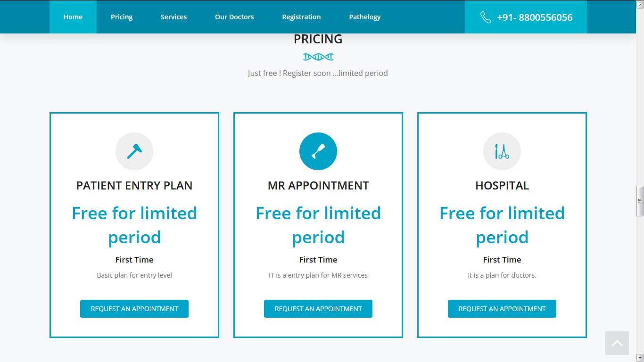Request an appointment for the Hospital plan
This screenshot has height=362, width=644.
[502, 309]
